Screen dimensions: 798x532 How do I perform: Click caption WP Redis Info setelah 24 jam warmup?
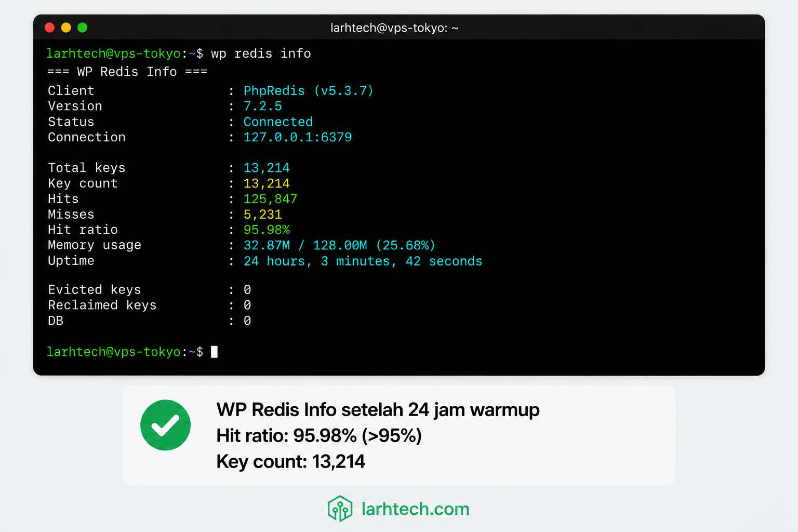coord(378,410)
